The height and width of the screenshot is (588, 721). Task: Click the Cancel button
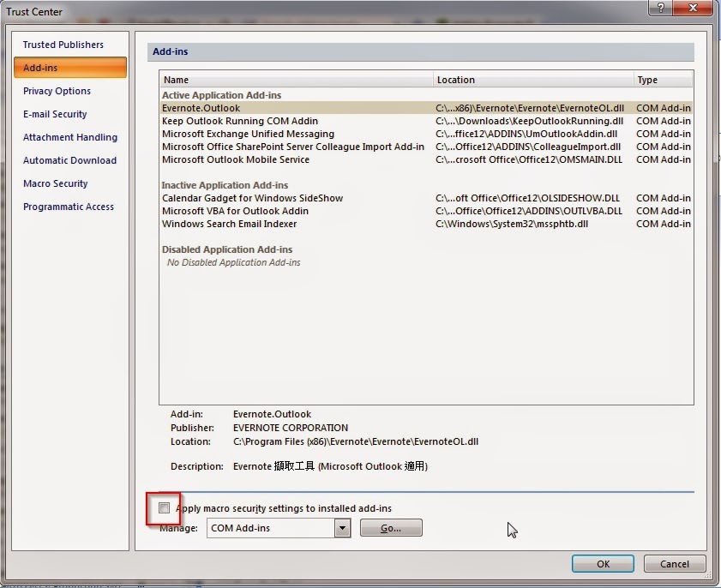675,564
